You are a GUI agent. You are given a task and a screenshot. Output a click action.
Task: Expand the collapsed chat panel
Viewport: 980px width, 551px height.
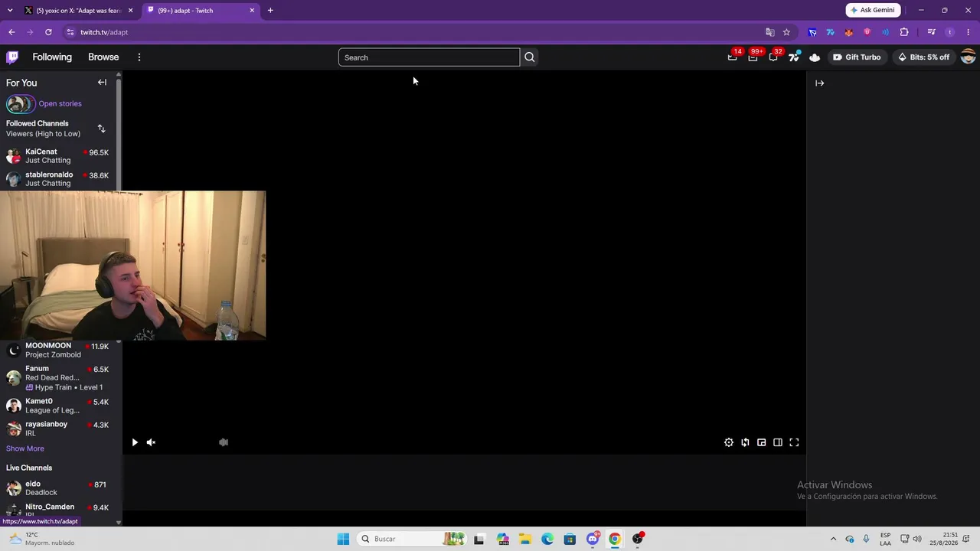(x=820, y=83)
